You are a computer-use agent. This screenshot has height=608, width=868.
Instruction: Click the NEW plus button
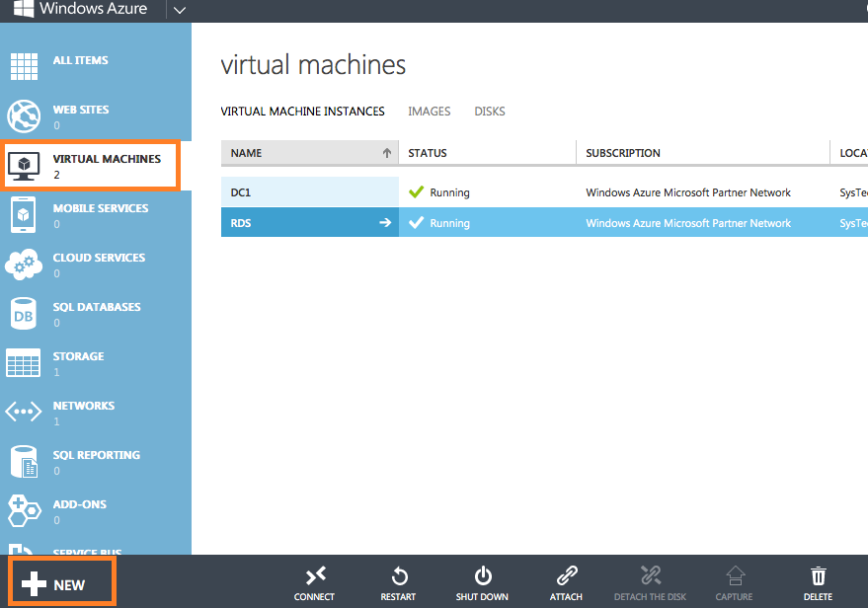pos(61,582)
